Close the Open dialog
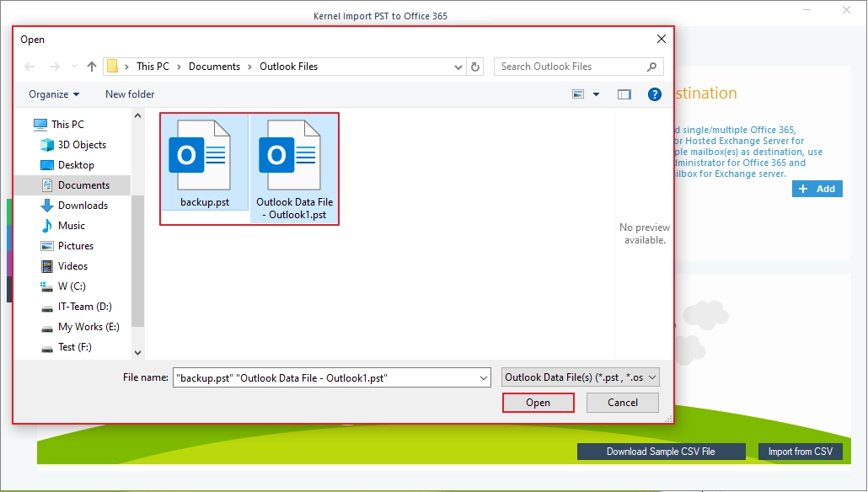 (x=661, y=40)
